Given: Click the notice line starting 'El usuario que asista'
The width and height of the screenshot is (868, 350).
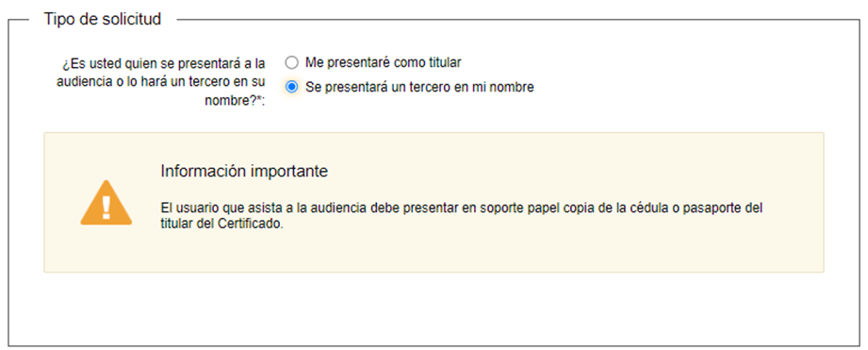Looking at the screenshot, I should pyautogui.click(x=462, y=208).
